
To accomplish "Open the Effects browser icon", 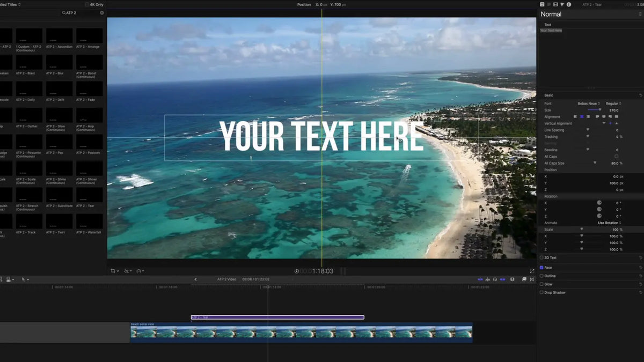I will [x=524, y=279].
